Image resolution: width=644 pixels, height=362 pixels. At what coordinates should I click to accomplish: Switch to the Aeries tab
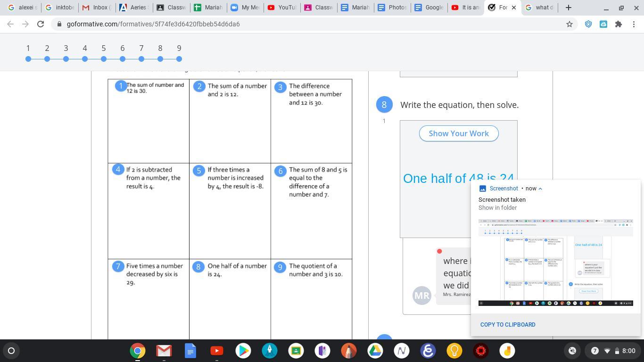click(133, 8)
